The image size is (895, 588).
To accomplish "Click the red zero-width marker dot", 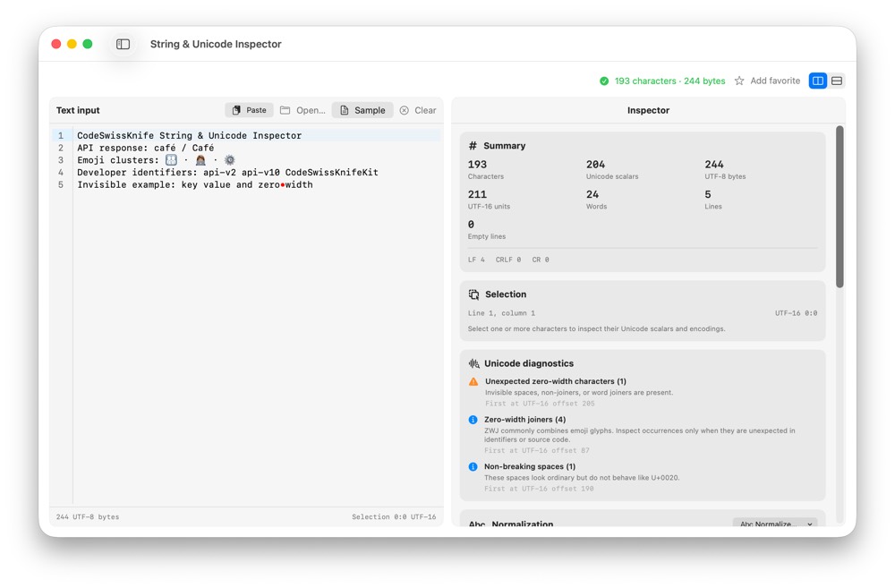I will pyautogui.click(x=283, y=185).
